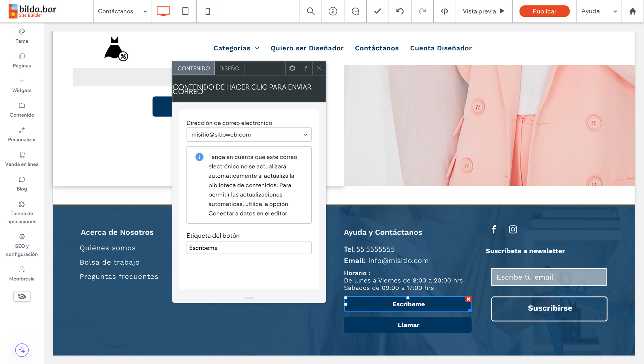Screen dimensions: 644x364
Task: Click the Publicar button
Action: pyautogui.click(x=544, y=11)
